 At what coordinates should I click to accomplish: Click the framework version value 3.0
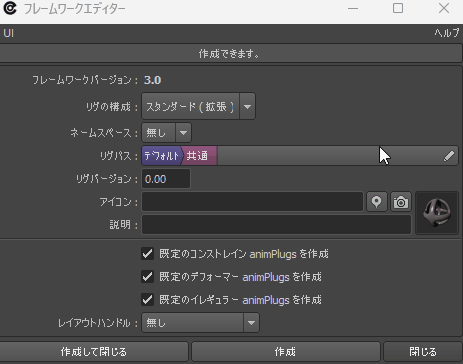coord(153,80)
